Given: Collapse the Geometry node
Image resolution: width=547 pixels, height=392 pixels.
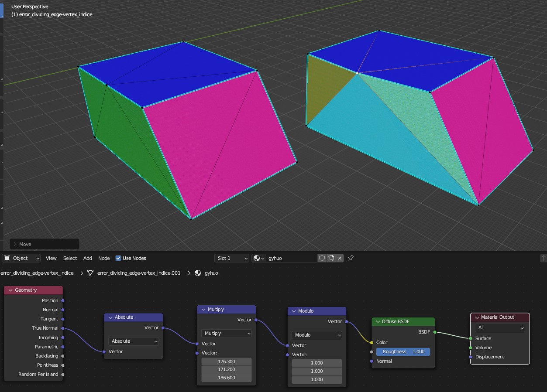Looking at the screenshot, I should tap(10, 290).
